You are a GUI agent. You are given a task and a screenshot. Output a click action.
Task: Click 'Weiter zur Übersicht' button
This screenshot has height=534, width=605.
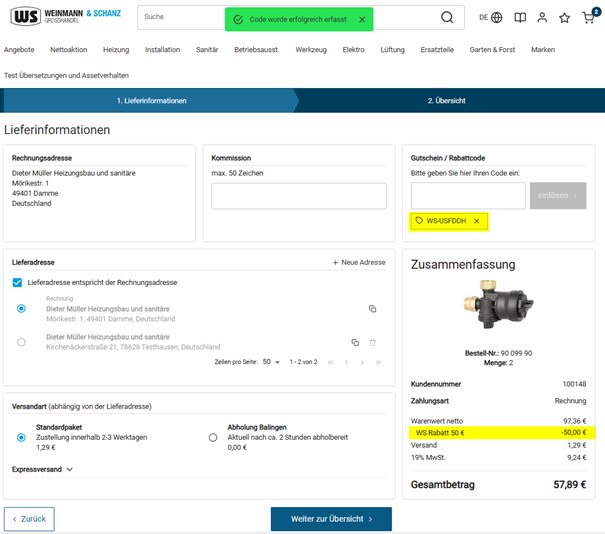click(x=331, y=519)
